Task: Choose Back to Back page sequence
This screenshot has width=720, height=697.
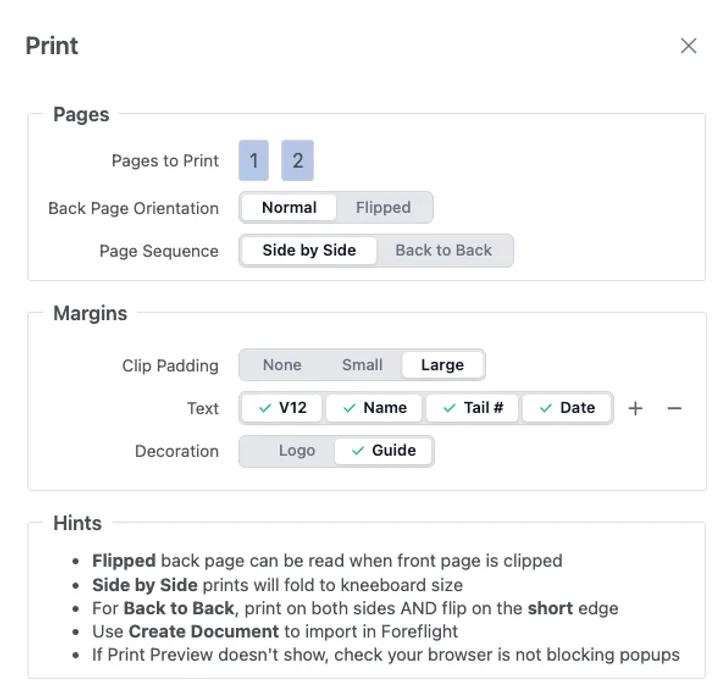Action: pyautogui.click(x=443, y=251)
